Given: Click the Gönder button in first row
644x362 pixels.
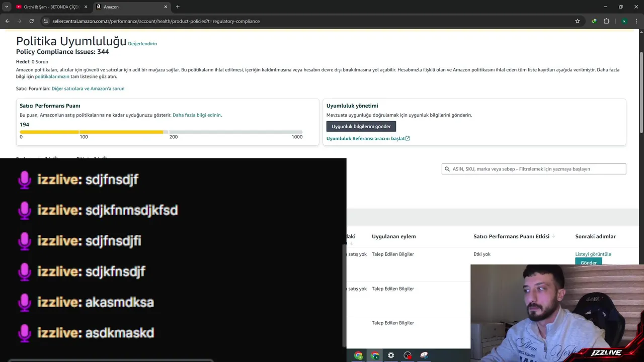Looking at the screenshot, I should click(589, 262).
